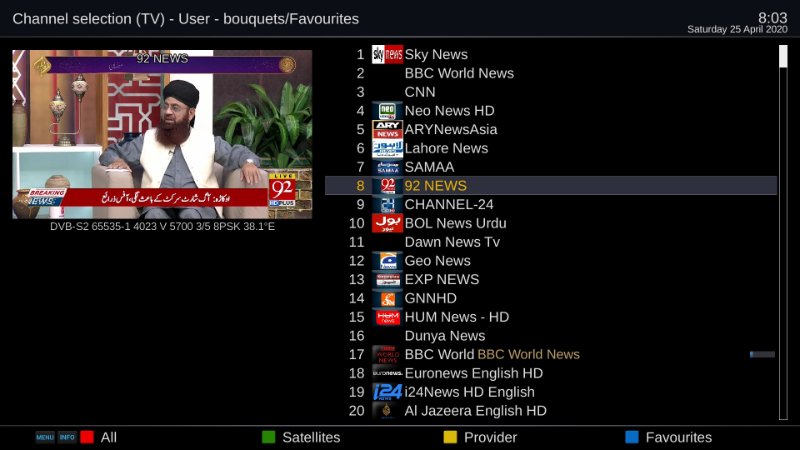The width and height of the screenshot is (800, 450).
Task: Select channel SAMAA
Action: (x=551, y=167)
